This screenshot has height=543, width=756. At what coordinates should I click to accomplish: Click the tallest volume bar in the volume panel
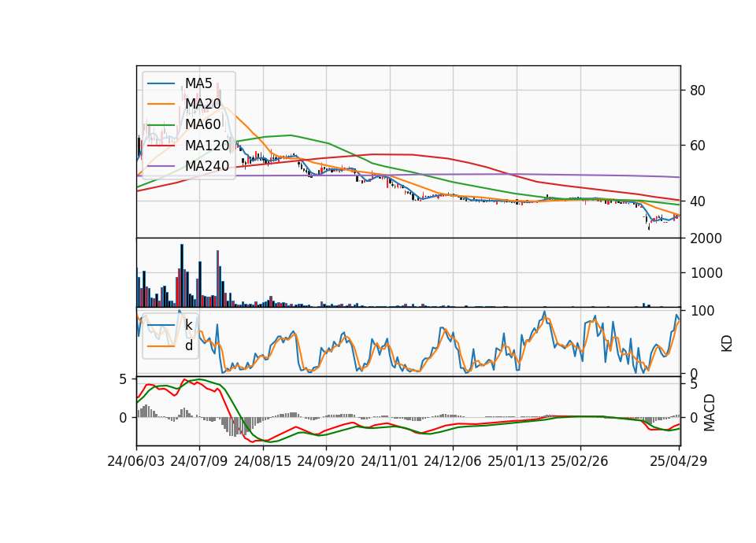pyautogui.click(x=182, y=275)
